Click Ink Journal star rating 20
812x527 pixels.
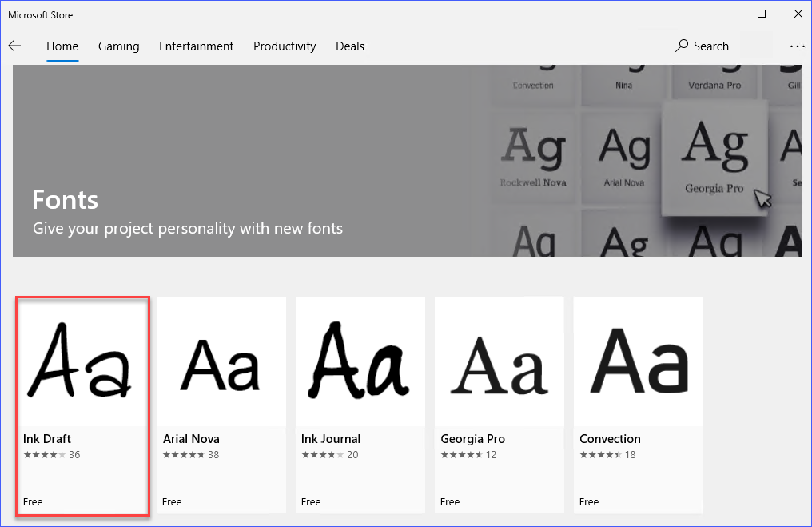point(330,455)
